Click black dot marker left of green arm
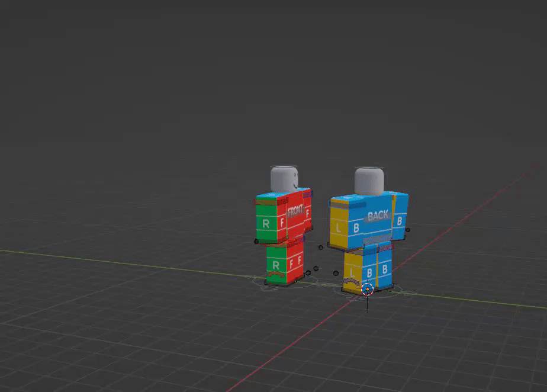 coord(256,242)
